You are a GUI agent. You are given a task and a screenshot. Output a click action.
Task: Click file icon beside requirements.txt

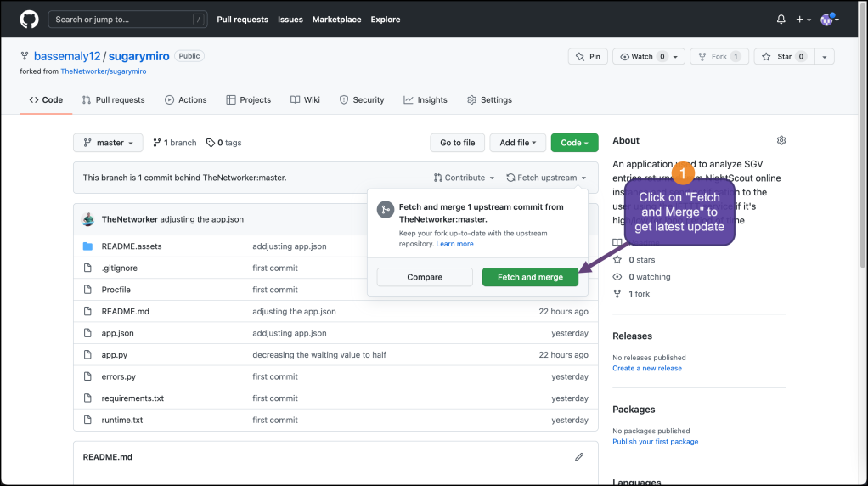click(x=87, y=398)
